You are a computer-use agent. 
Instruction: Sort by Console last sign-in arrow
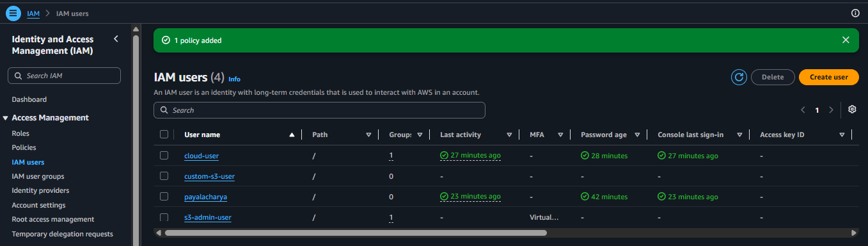click(739, 135)
